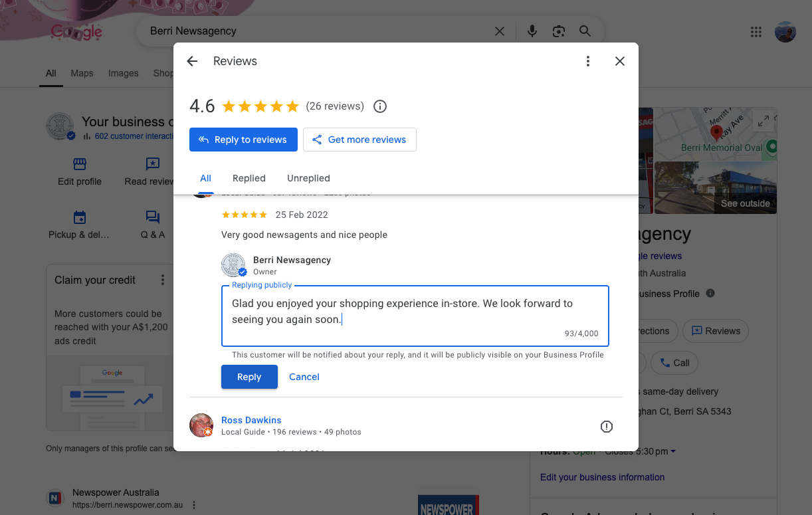Click the Get more reviews button
Image resolution: width=812 pixels, height=515 pixels.
(359, 140)
